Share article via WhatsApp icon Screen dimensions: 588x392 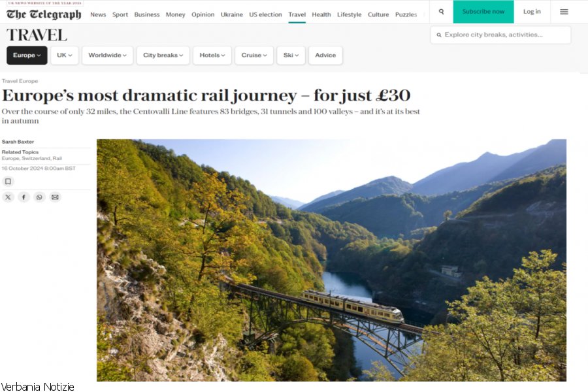click(39, 197)
